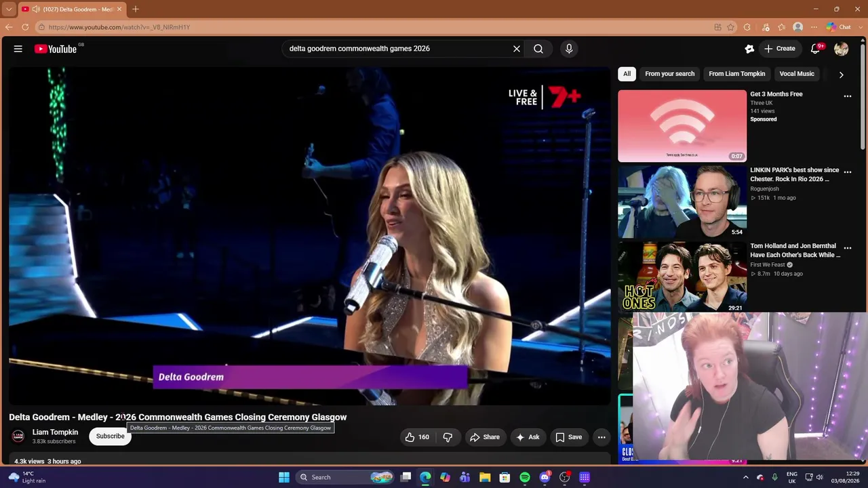This screenshot has width=868, height=488.
Task: Open the YouTube notifications bell
Action: 816,49
